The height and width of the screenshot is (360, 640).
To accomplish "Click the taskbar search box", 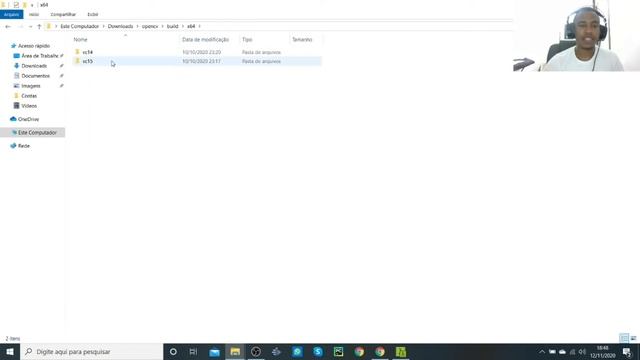I will 91,351.
